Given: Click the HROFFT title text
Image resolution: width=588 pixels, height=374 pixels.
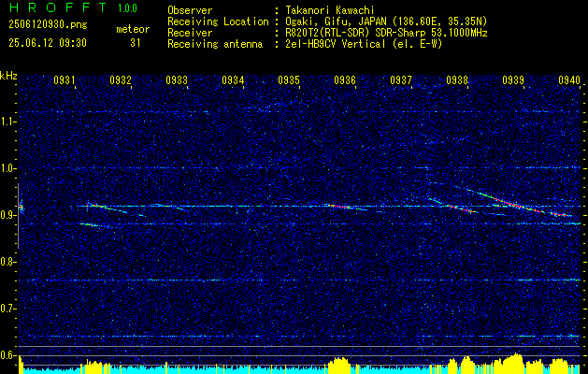Looking at the screenshot, I should pos(58,7).
